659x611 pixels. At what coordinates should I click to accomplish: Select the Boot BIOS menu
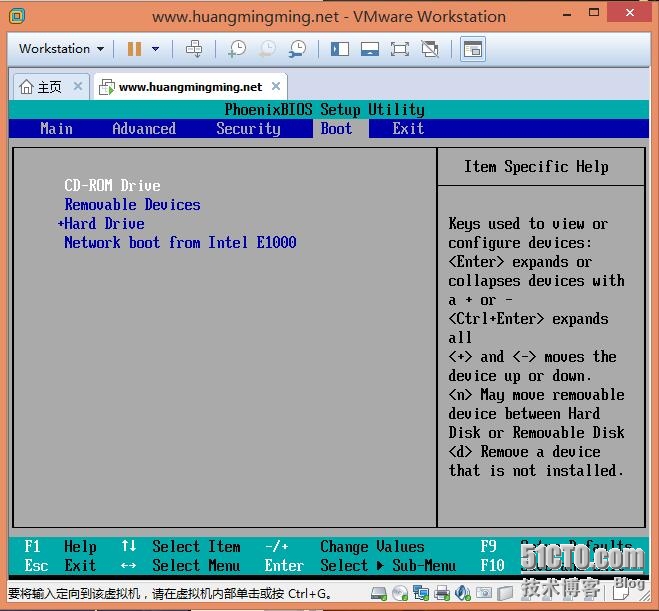coord(336,128)
